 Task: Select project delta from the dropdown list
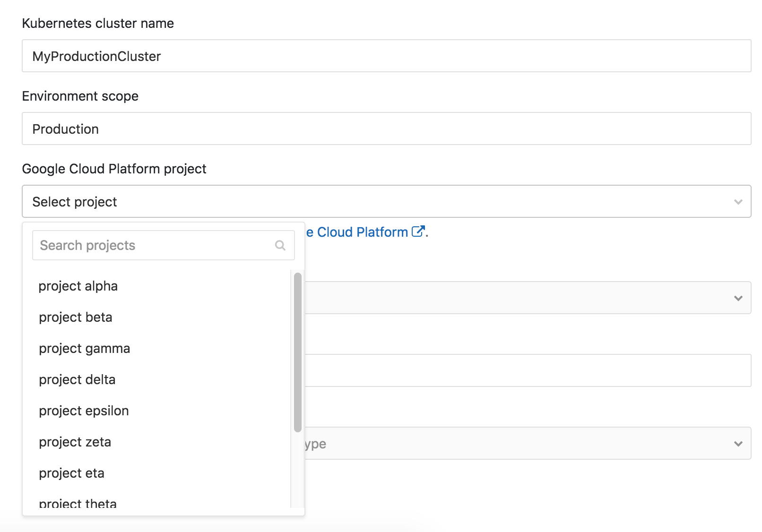(77, 379)
